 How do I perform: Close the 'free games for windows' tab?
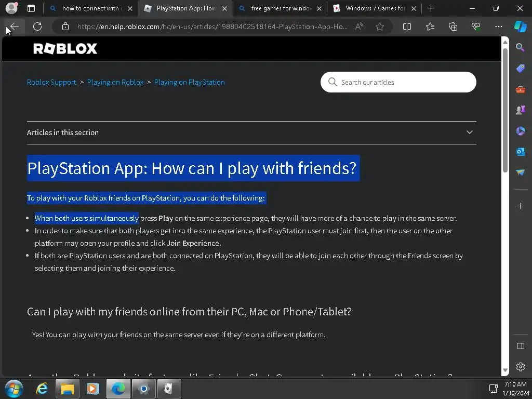(319, 8)
